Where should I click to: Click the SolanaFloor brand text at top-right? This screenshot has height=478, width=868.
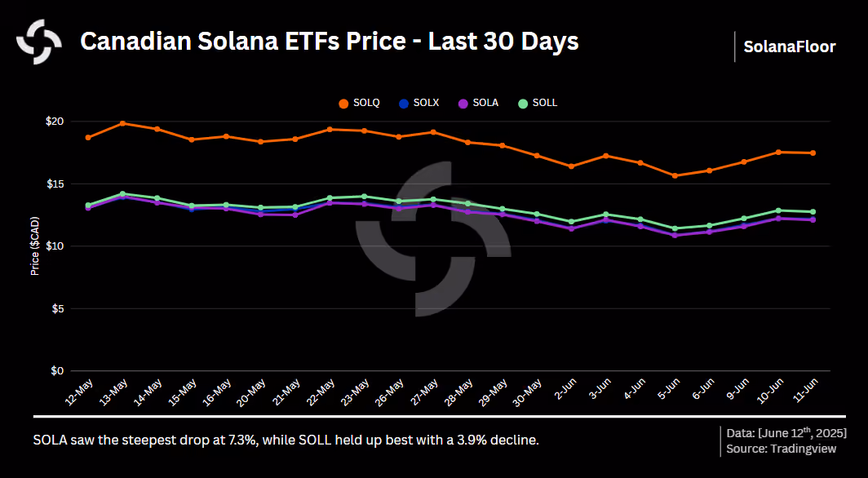tap(790, 47)
